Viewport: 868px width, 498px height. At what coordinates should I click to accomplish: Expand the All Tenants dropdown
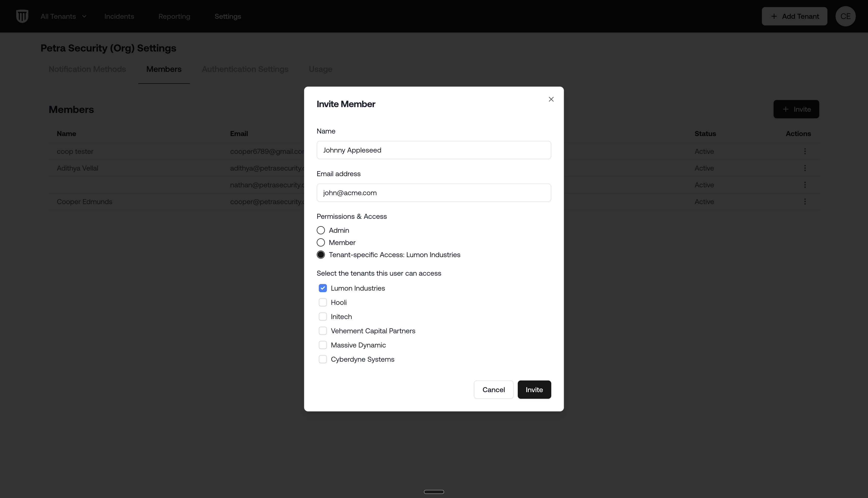point(63,16)
